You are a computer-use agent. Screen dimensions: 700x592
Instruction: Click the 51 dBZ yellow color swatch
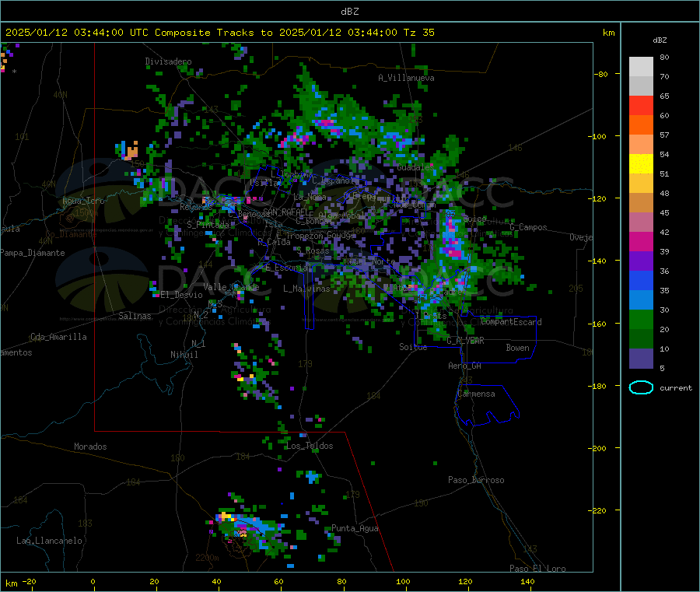pos(641,164)
